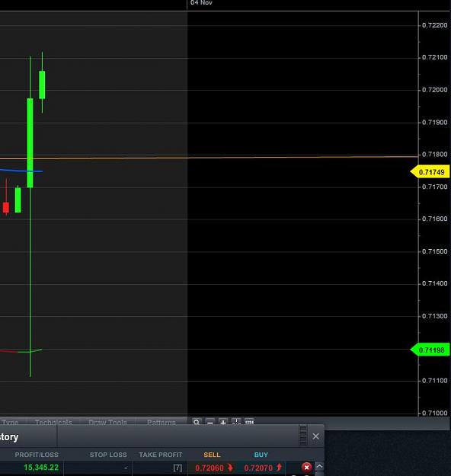Click the STOP LOSS column header
This screenshot has width=451, height=476.
coord(108,455)
